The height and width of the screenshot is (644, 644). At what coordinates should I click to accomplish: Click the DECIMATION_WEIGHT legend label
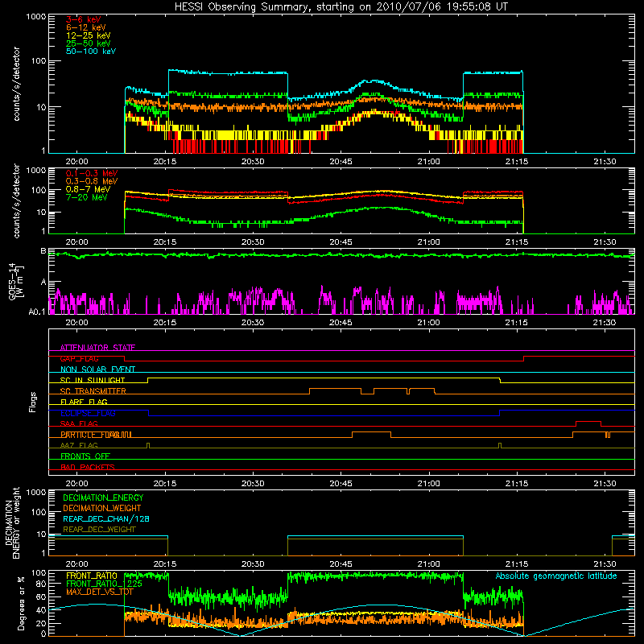click(x=102, y=509)
